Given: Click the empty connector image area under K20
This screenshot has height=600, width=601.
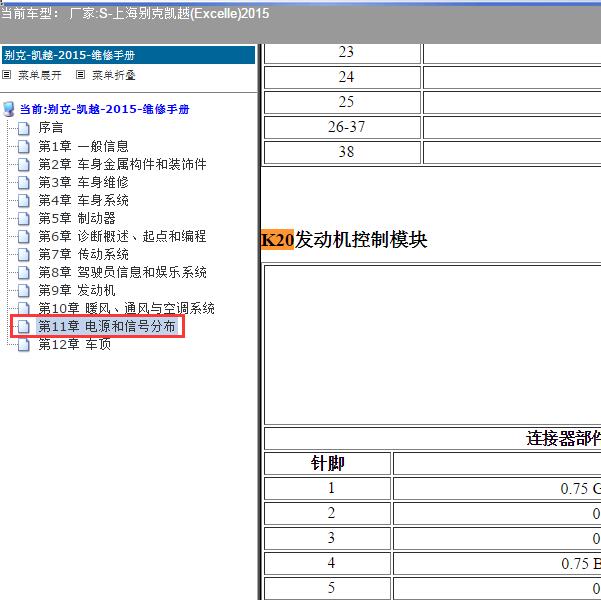Looking at the screenshot, I should point(433,345).
